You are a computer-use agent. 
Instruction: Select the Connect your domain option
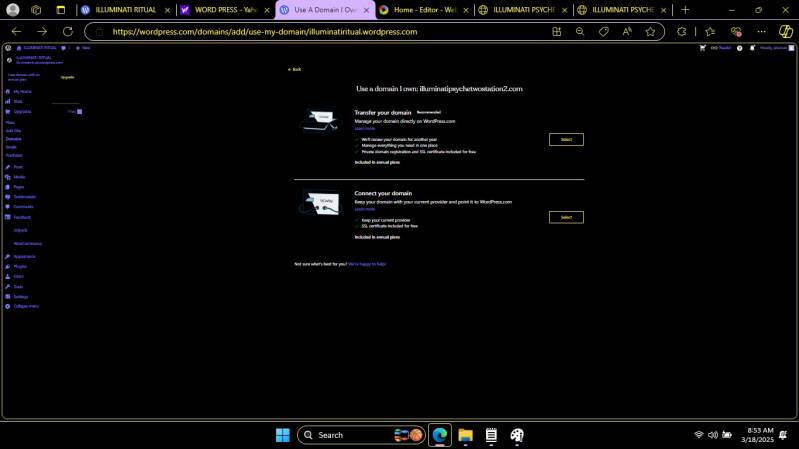coord(566,217)
